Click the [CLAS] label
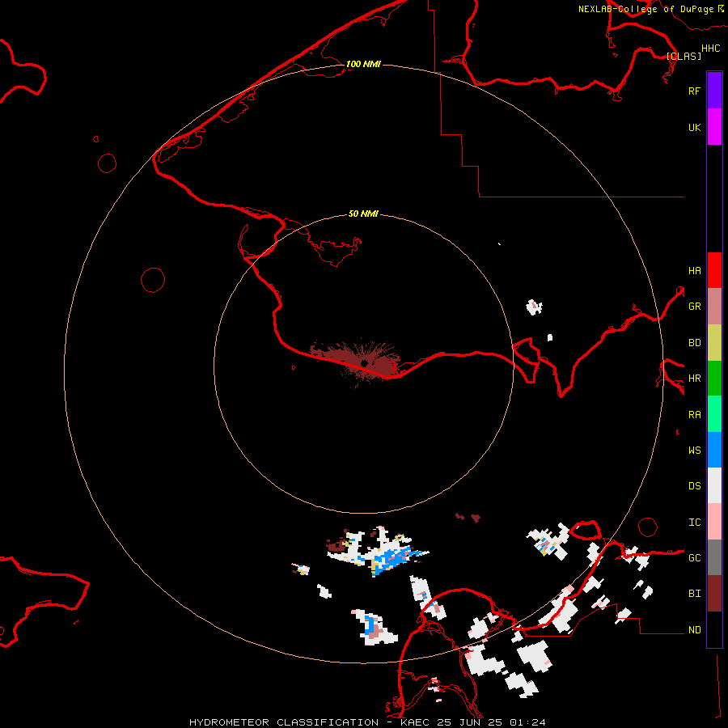The height and width of the screenshot is (728, 728). point(684,56)
